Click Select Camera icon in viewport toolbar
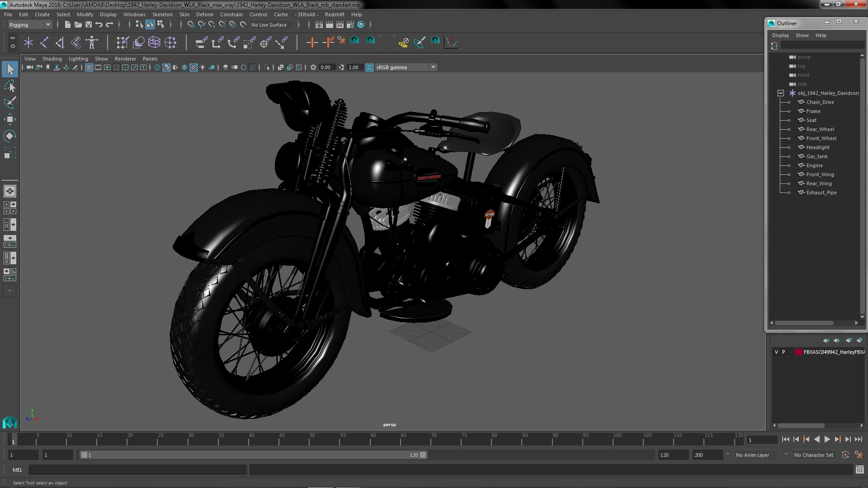This screenshot has width=868, height=488. coord(29,67)
